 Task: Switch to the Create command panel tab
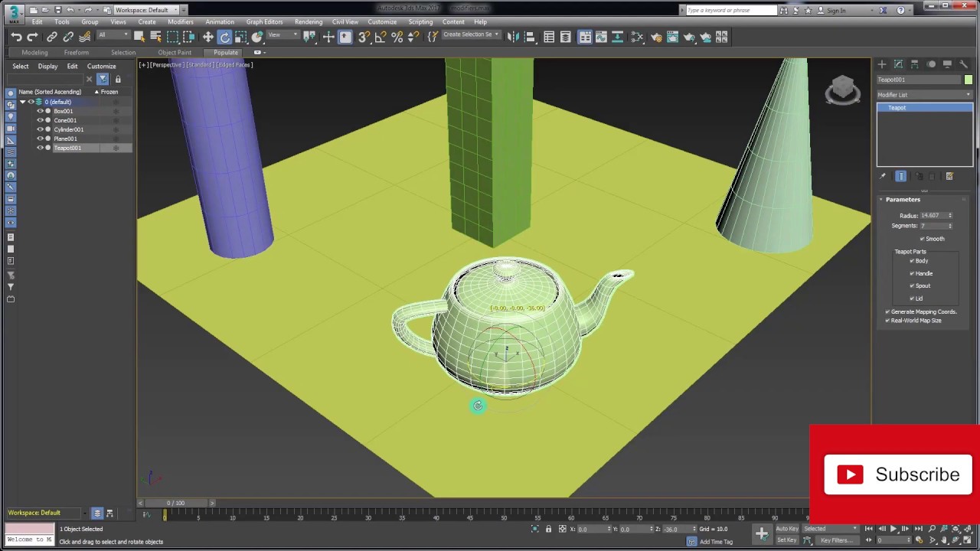tap(882, 64)
